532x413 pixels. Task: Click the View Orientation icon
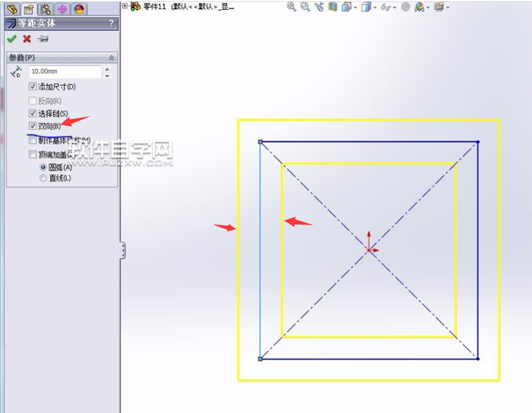point(346,6)
